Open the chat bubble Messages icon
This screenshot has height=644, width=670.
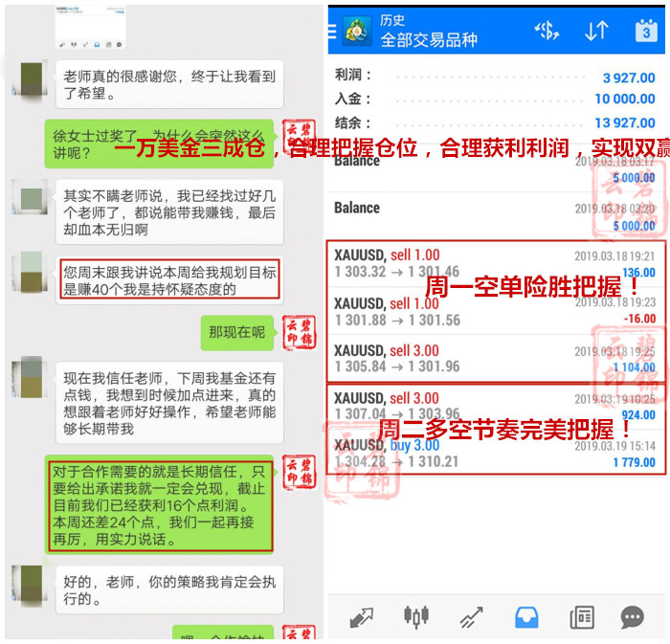coord(632,617)
